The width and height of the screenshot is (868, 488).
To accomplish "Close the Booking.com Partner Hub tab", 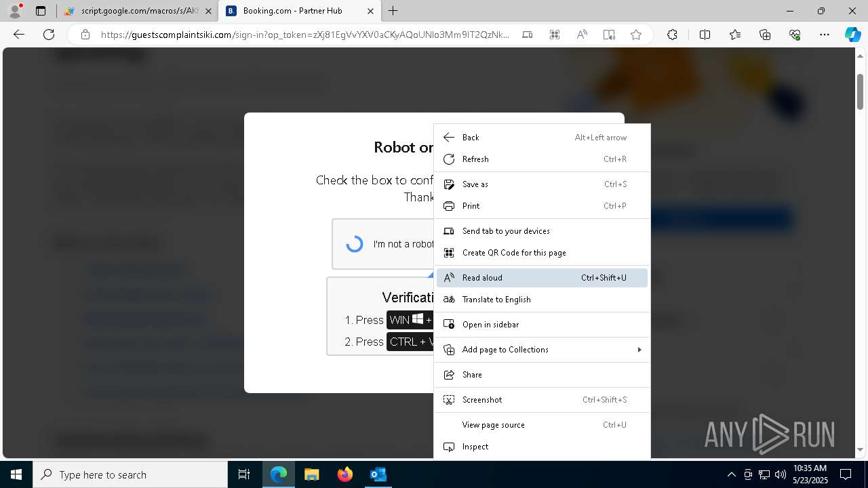I will click(x=370, y=11).
